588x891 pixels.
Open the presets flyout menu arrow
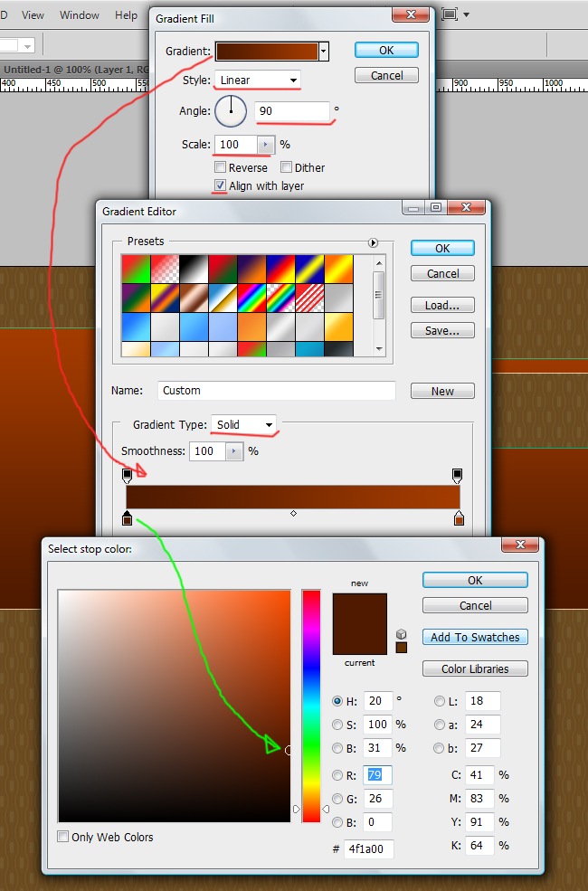[373, 242]
